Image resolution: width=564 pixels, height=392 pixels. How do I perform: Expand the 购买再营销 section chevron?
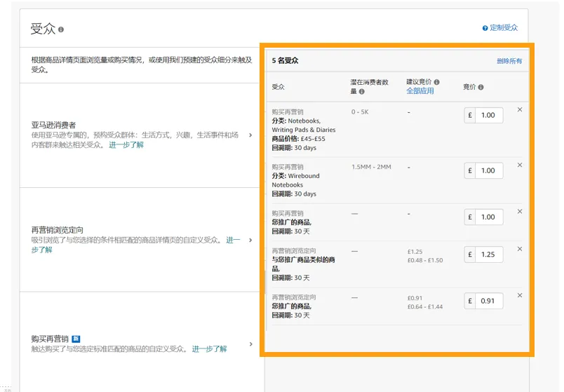click(x=250, y=344)
